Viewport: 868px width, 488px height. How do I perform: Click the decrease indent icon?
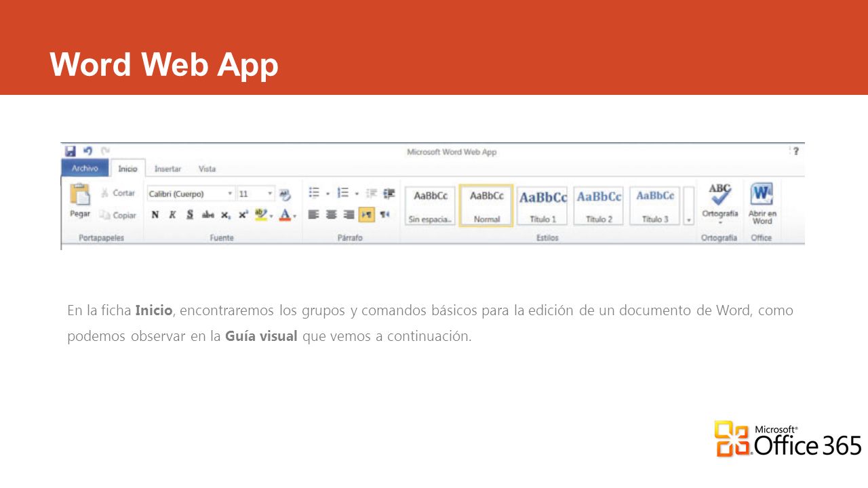point(371,193)
